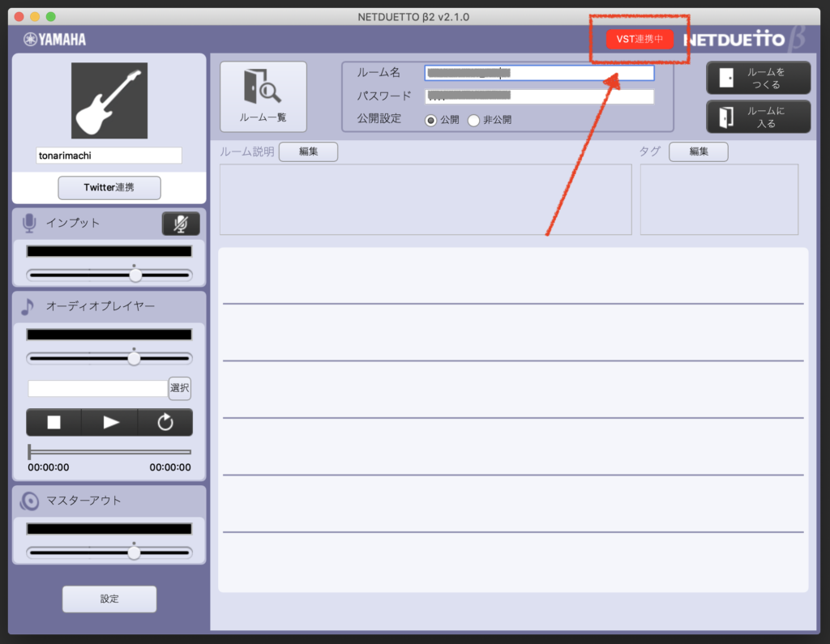The width and height of the screenshot is (830, 644).
Task: Stop audio player playback
Action: pyautogui.click(x=54, y=422)
